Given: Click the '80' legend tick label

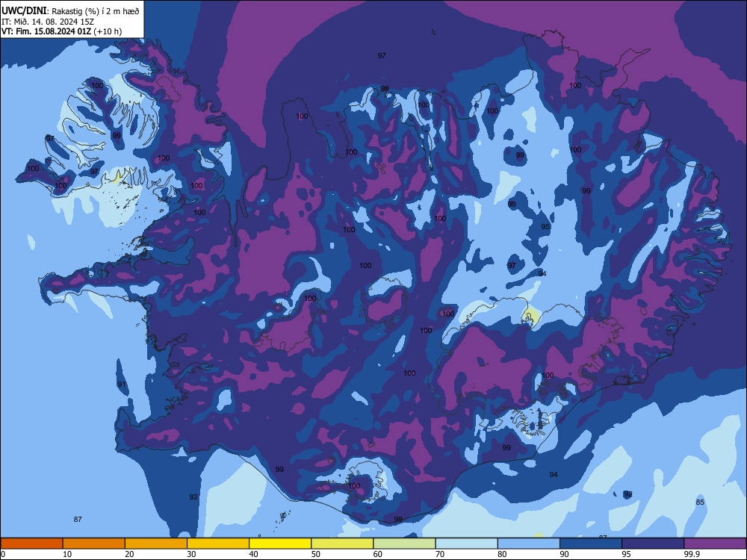Looking at the screenshot, I should pos(502,554).
